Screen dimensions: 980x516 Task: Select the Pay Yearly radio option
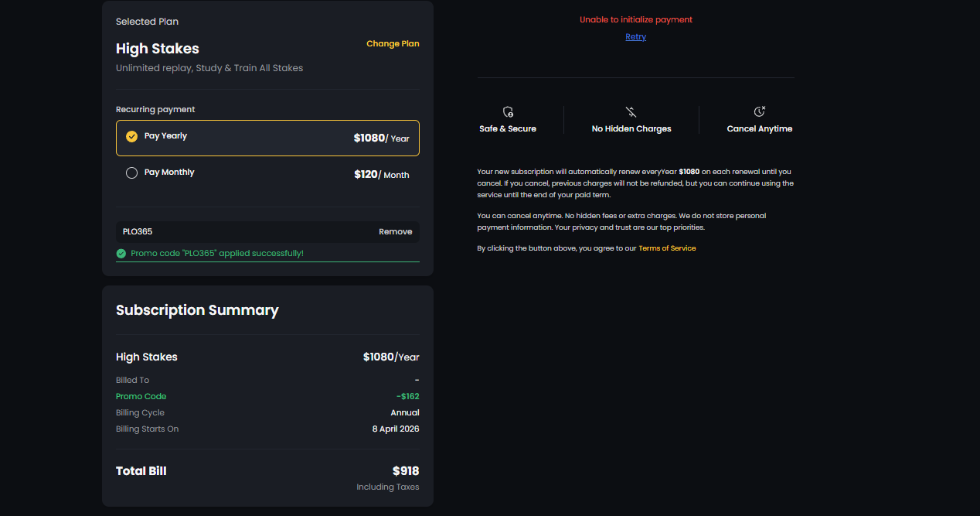tap(132, 137)
